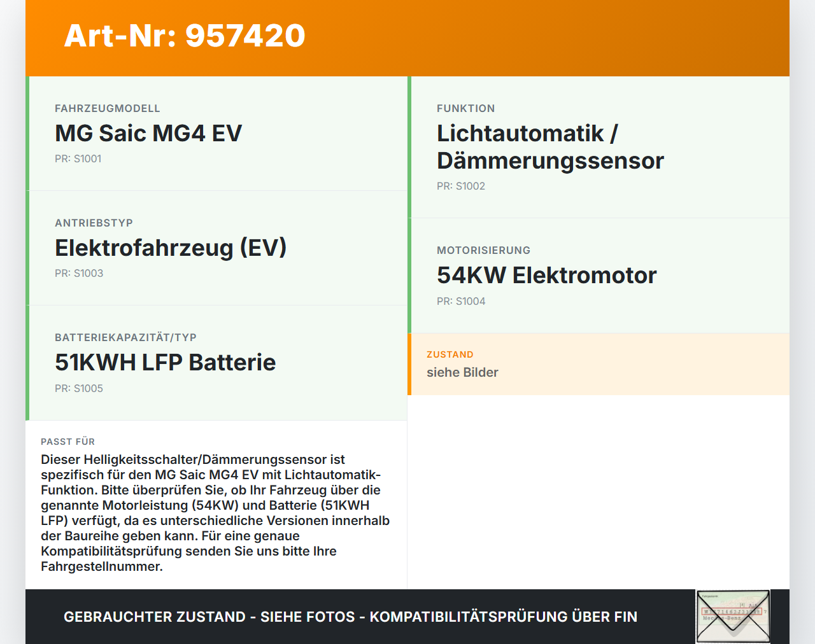Click the compatibility description paragraph
Screen dimensions: 815x644
[215, 513]
